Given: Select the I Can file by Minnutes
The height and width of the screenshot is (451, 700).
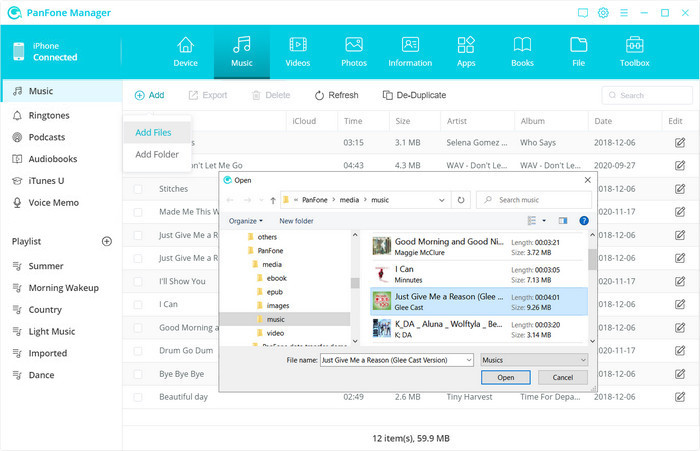Looking at the screenshot, I should 479,274.
